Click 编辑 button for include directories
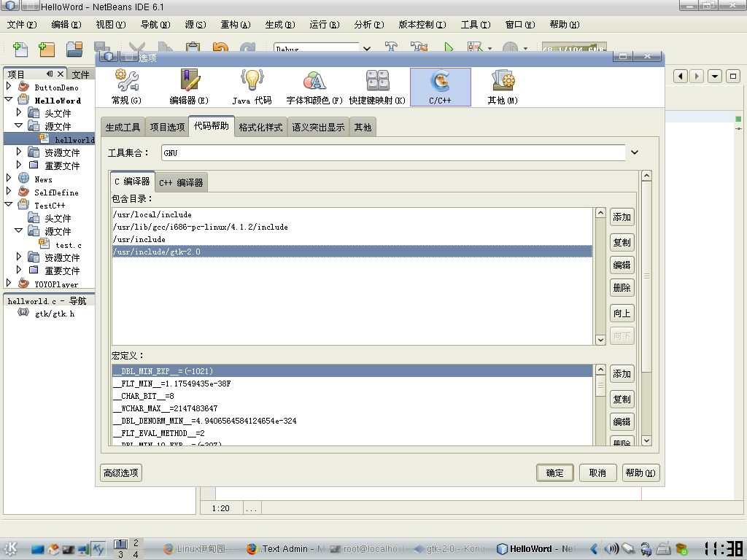 pos(622,265)
